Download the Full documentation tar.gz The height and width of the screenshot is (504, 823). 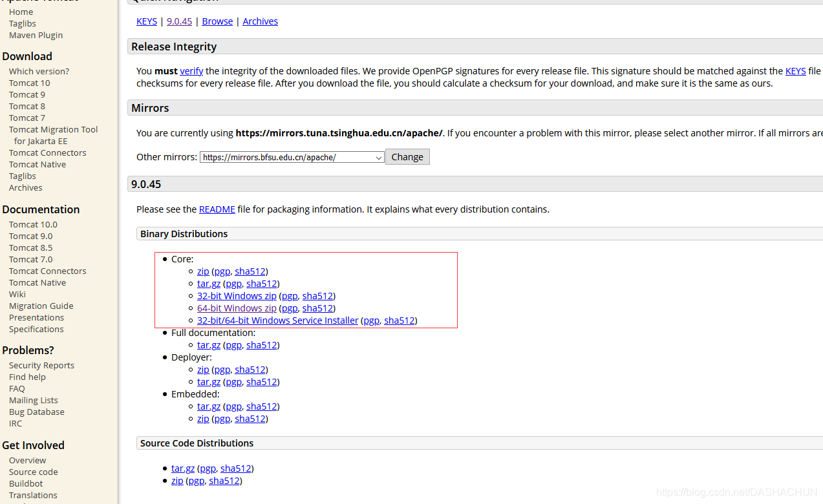click(209, 345)
